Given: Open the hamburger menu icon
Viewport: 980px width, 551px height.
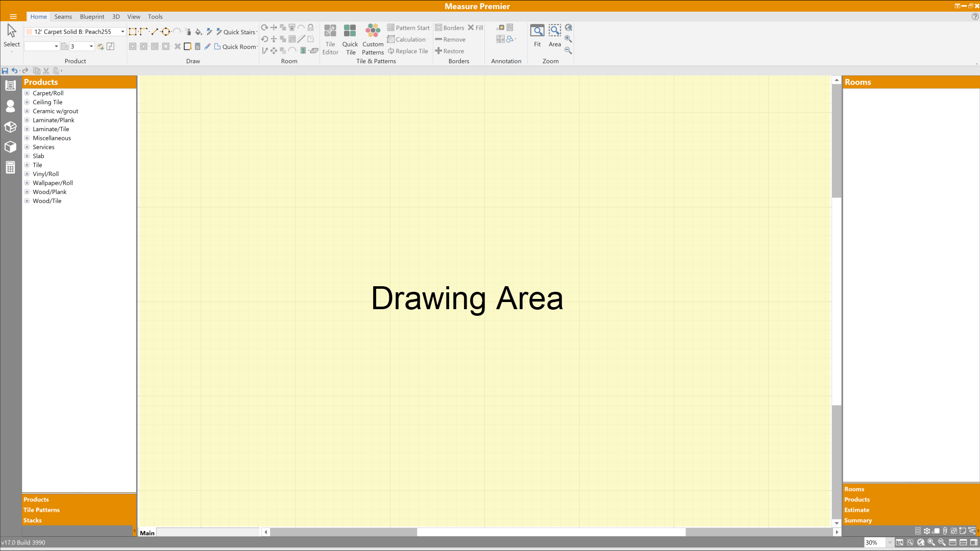Looking at the screenshot, I should point(13,16).
